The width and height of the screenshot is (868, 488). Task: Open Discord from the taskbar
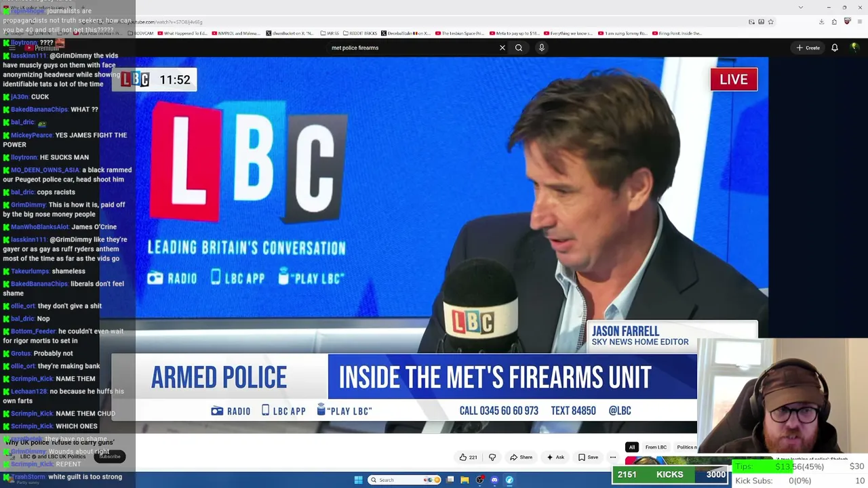(494, 480)
